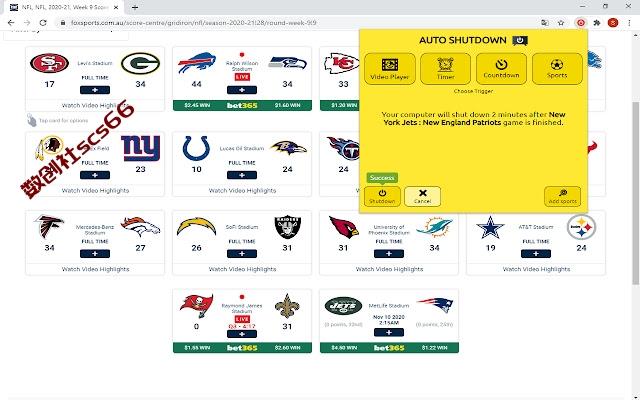Open the Chrome extensions puzzle icon
The image size is (640, 400).
click(x=597, y=23)
